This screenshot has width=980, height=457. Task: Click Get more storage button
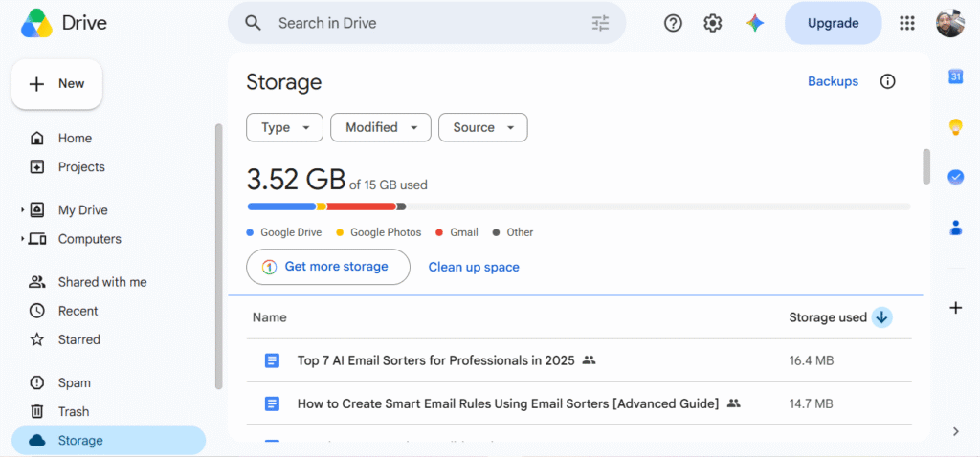click(328, 267)
